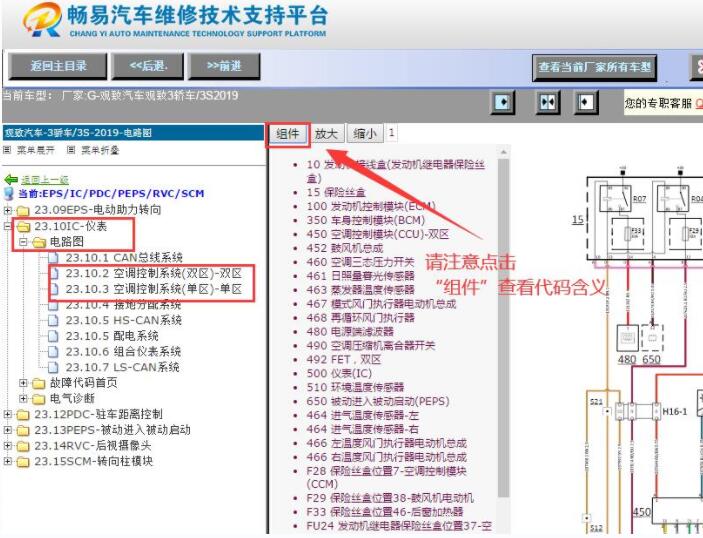Viewport: 703px width, 538px height.
Task: Click component 480 in the wiring diagram
Action: [x=627, y=339]
